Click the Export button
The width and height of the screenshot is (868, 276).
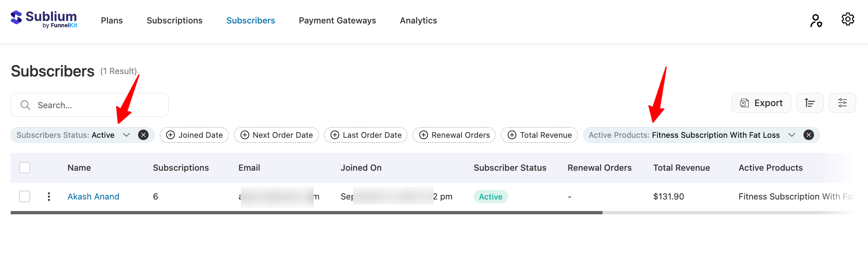[x=761, y=103]
